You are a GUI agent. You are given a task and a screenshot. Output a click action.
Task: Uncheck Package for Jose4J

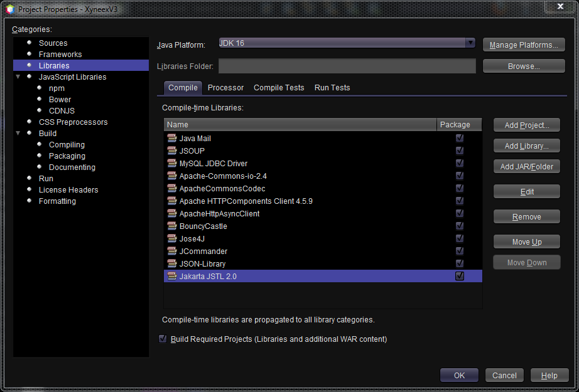[x=459, y=238]
